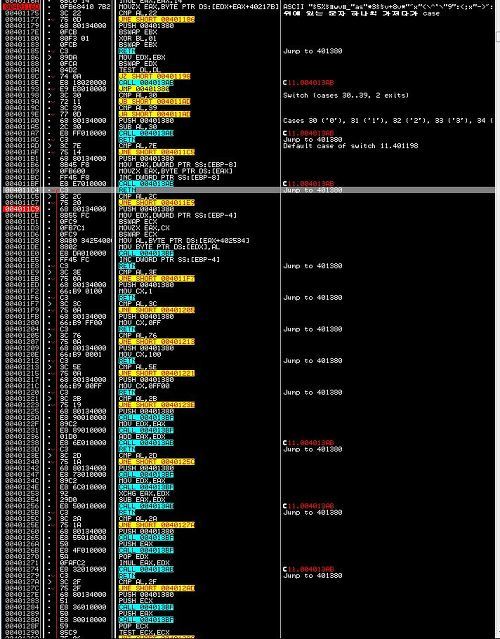Screen dimensions: 500x639
Task: Select breakpoint address 004011C9
Action: pos(22,209)
